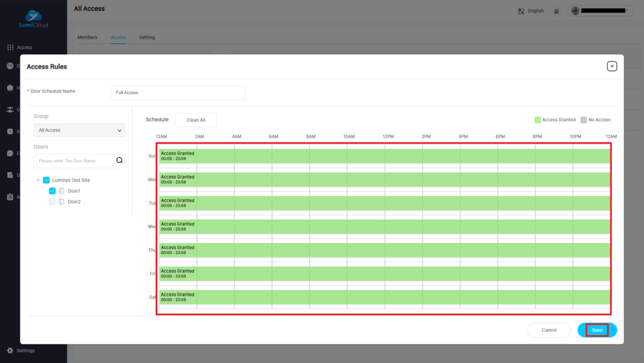Open Settings via the gear icon

(10, 351)
